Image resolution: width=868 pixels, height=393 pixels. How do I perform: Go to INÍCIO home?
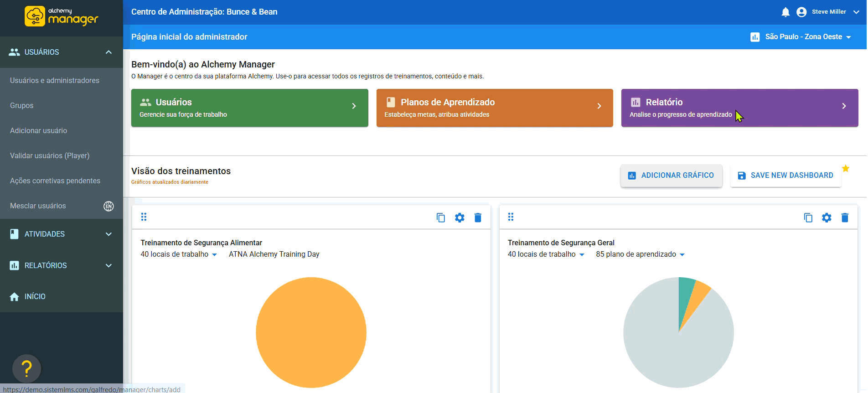click(x=35, y=296)
